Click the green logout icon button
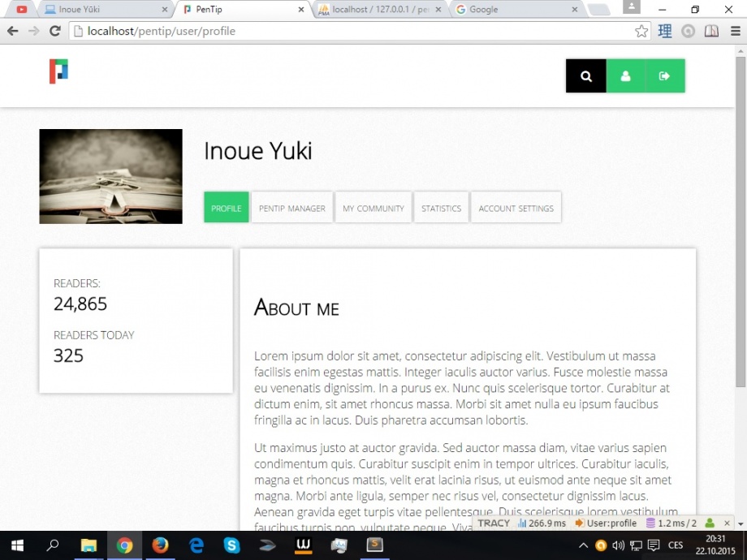The width and height of the screenshot is (747, 560). (665, 75)
